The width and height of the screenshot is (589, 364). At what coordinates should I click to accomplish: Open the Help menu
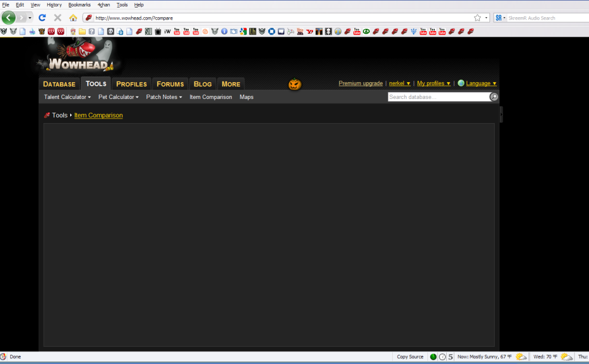pyautogui.click(x=139, y=5)
